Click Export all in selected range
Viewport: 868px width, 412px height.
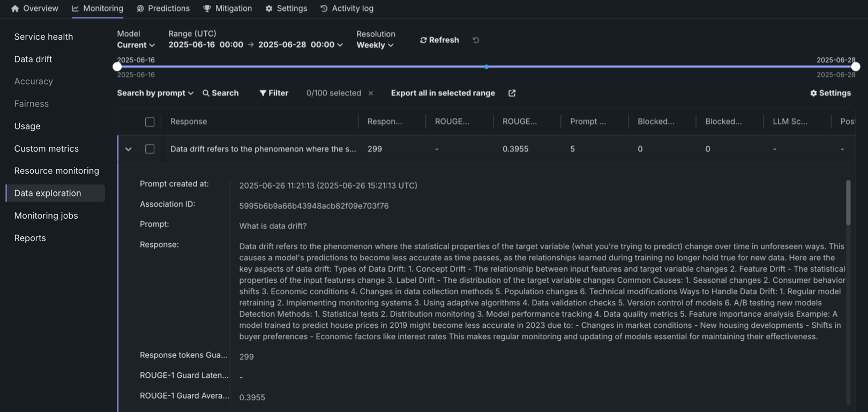point(443,93)
